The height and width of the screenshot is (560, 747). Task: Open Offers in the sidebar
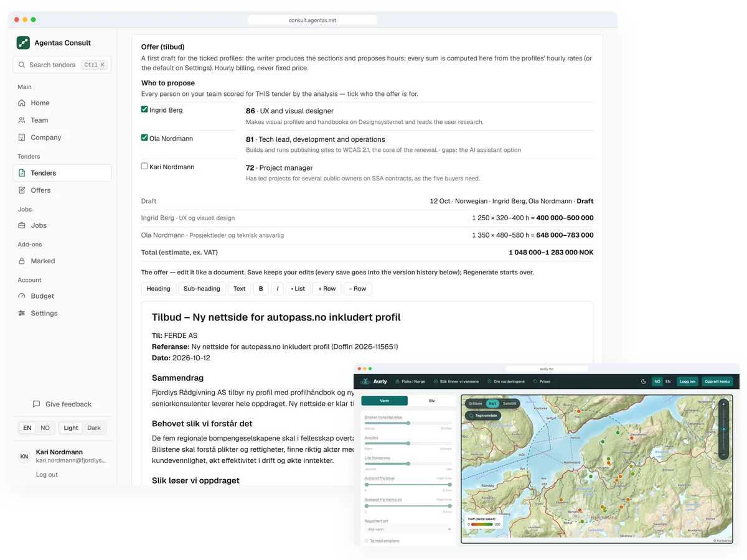pos(62,190)
